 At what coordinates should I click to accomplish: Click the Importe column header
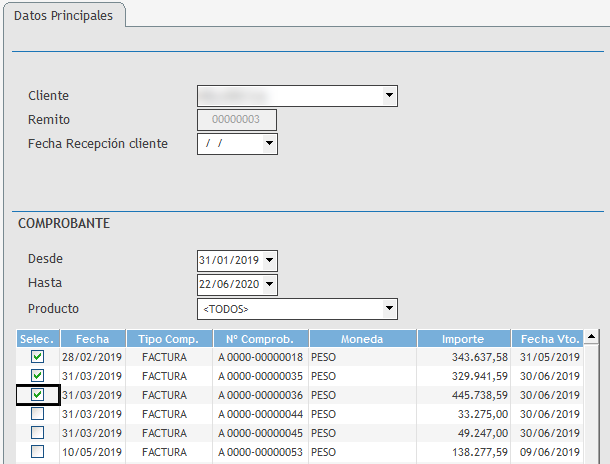pyautogui.click(x=463, y=339)
